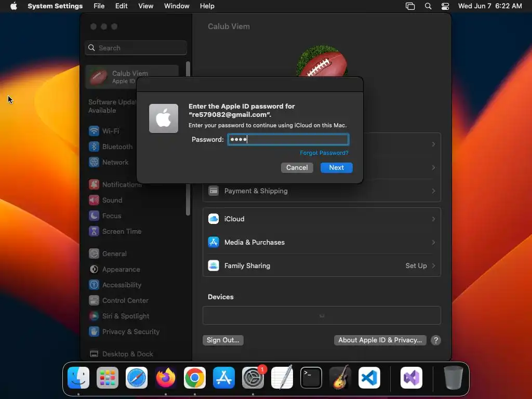Select Sound in the sidebar
This screenshot has width=532, height=399.
click(105, 200)
